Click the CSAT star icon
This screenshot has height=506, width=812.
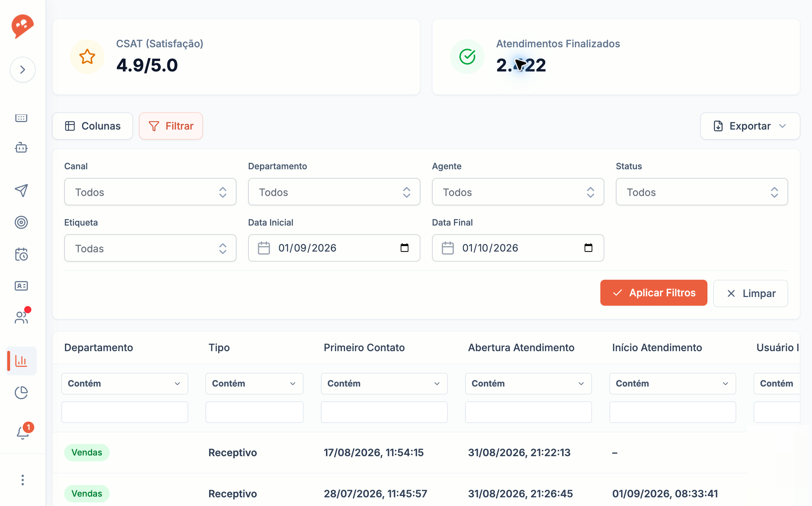87,57
